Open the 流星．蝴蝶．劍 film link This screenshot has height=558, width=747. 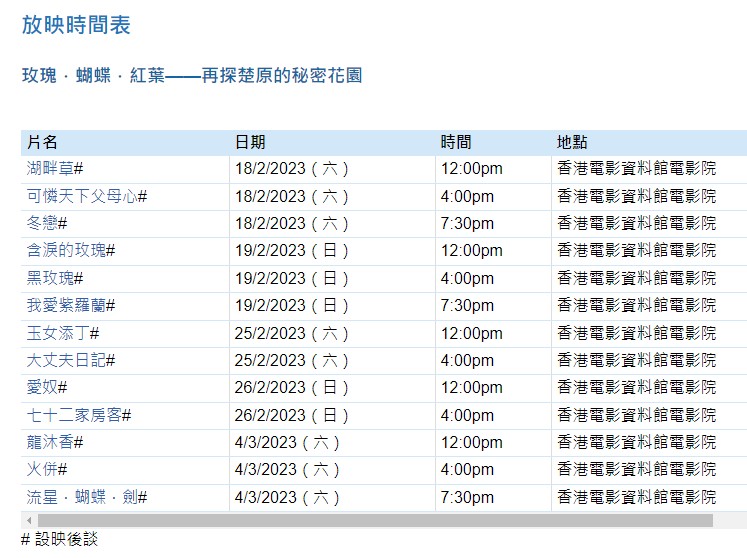(82, 497)
